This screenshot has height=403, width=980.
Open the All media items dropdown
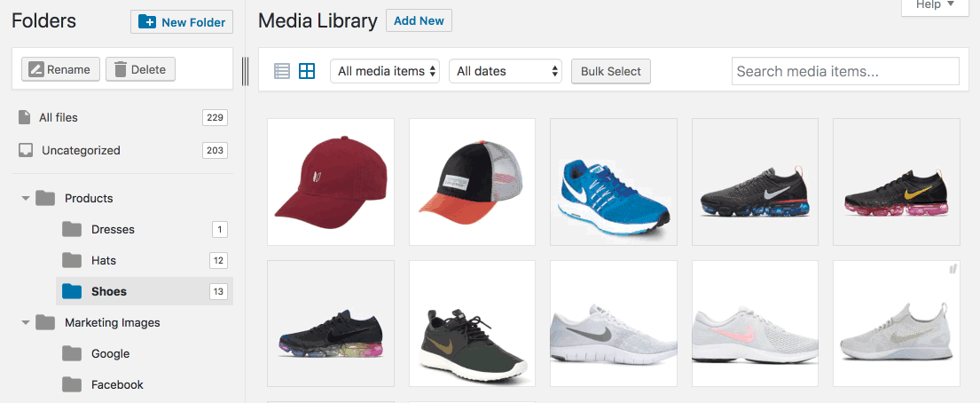pyautogui.click(x=388, y=71)
